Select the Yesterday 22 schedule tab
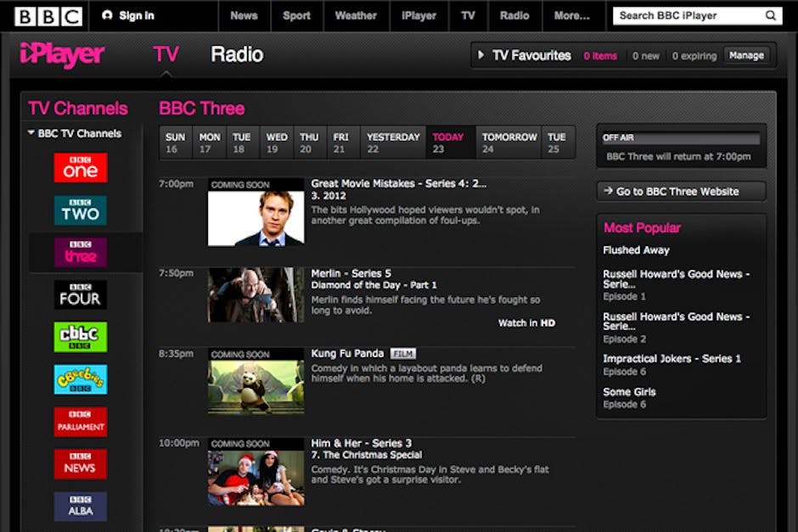798x532 pixels. (x=392, y=143)
